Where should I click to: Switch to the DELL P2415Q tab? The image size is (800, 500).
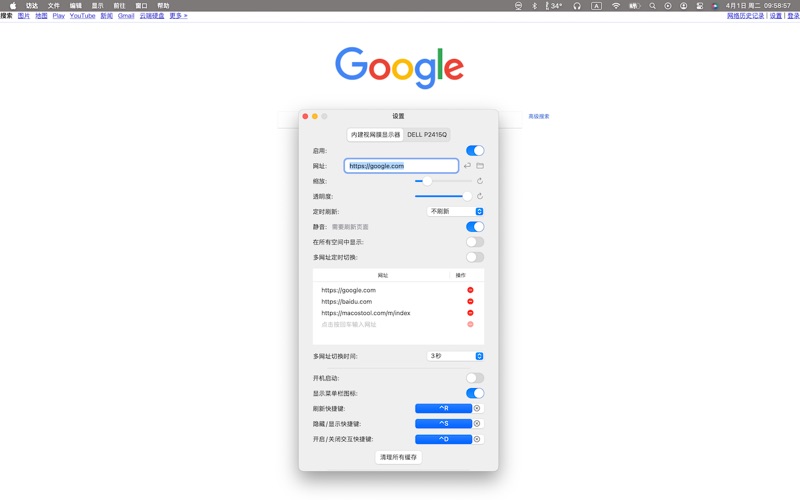pos(427,135)
